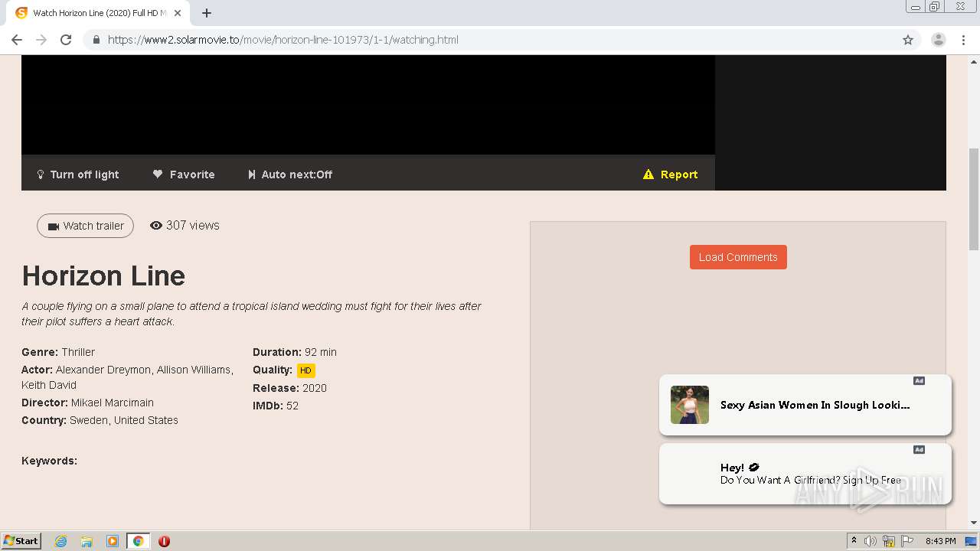Click the Action Center flag icon
The height and width of the screenshot is (551, 980).
pyautogui.click(x=907, y=541)
